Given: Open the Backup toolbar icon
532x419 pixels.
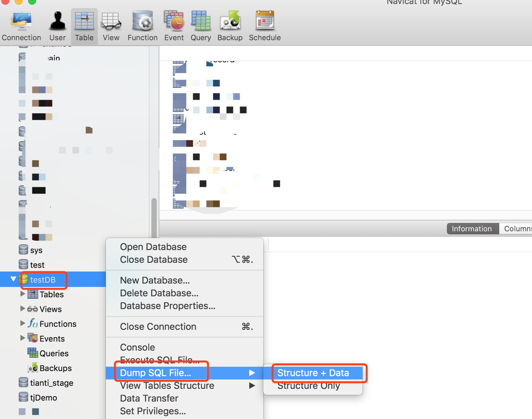Looking at the screenshot, I should (x=230, y=21).
